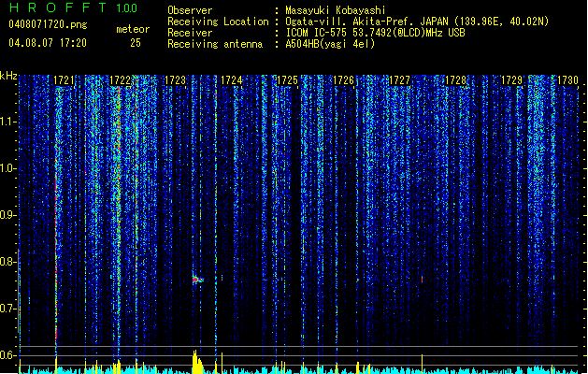Click the small red echo spot after 1727
Viewport: 588px width, 374px height.
(x=423, y=280)
